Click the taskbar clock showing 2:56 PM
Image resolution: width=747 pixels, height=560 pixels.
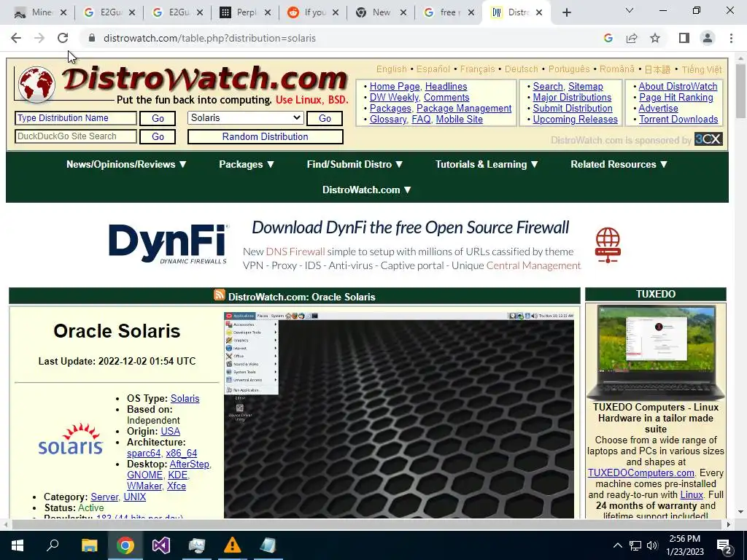pyautogui.click(x=684, y=545)
